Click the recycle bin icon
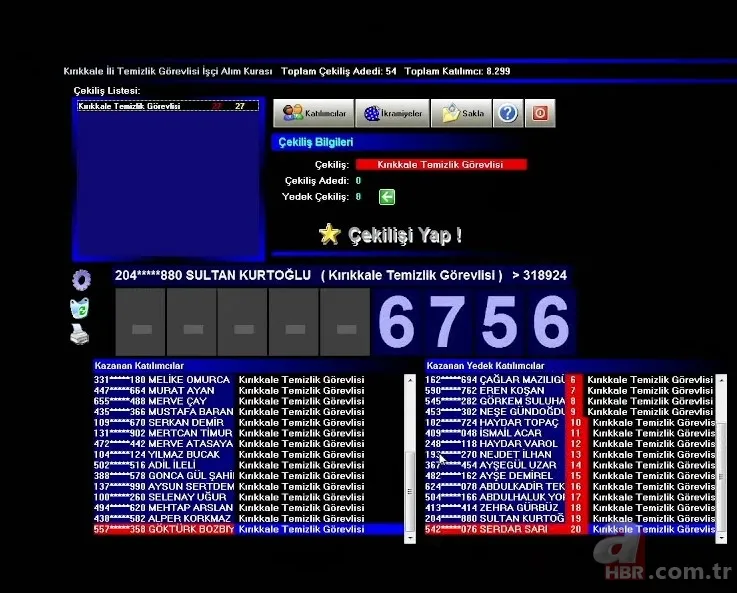 click(x=80, y=308)
